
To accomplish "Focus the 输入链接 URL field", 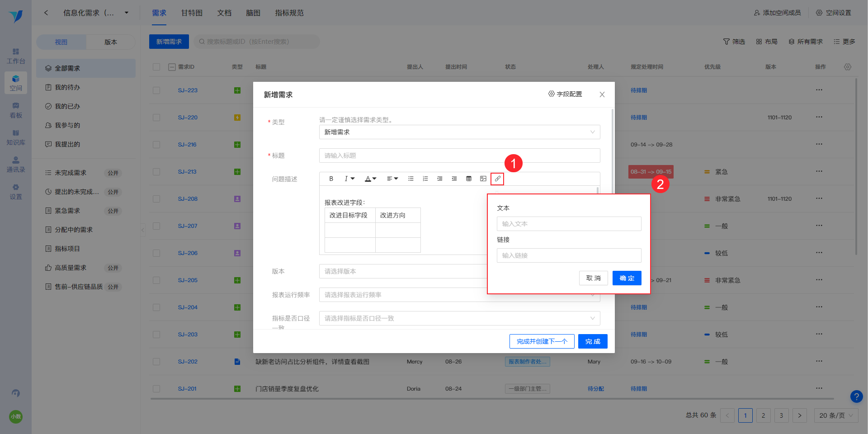I will 569,255.
